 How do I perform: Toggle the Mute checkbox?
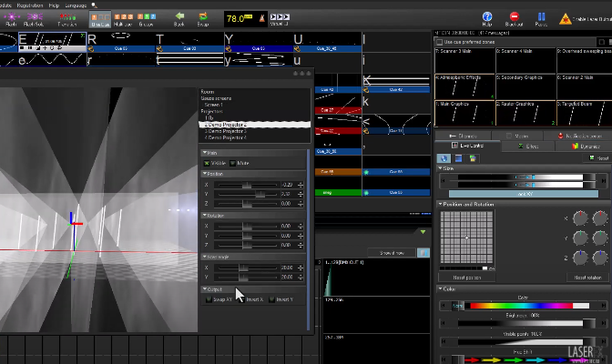pos(232,163)
